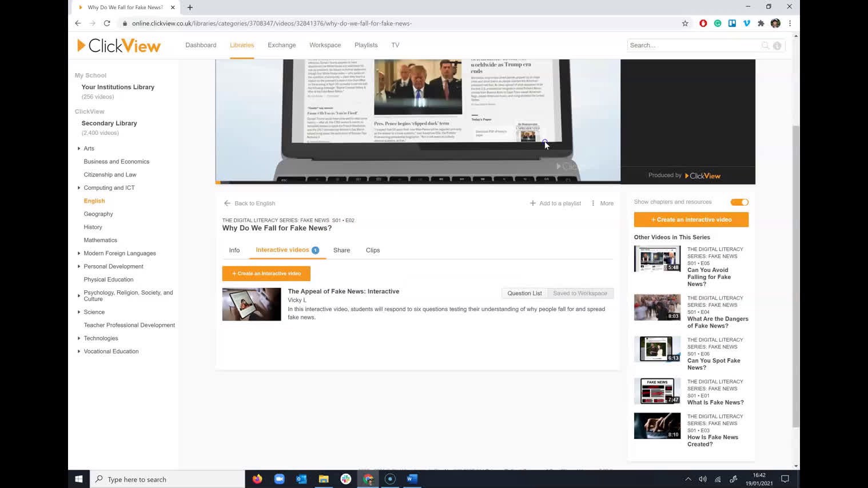The image size is (868, 488).
Task: Toggle off Show chapters and resources
Action: click(x=739, y=202)
